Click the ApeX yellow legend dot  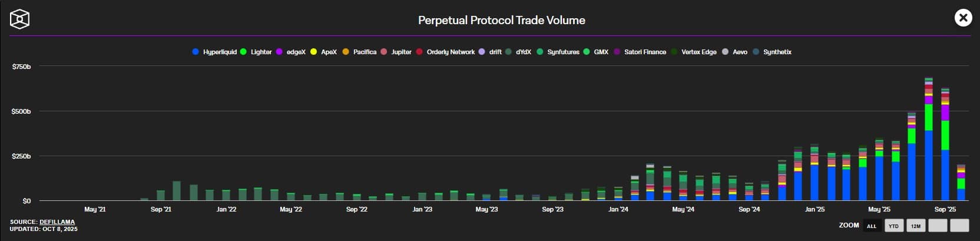point(314,52)
